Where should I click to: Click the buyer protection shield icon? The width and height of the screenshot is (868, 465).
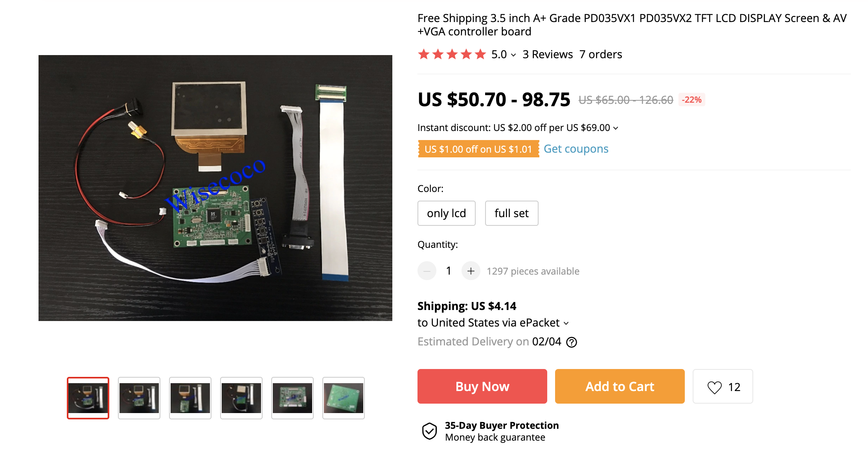coord(429,431)
